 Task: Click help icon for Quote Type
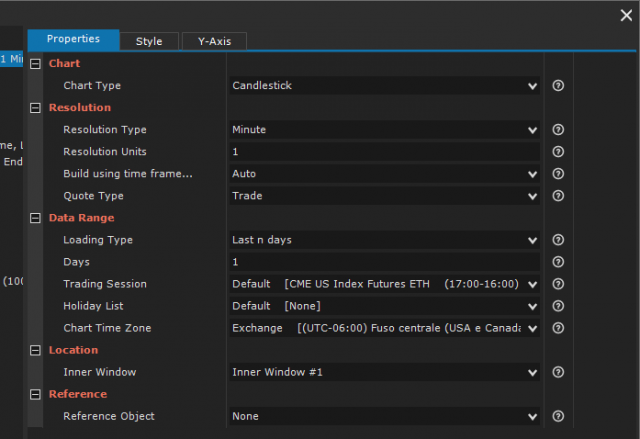(558, 196)
